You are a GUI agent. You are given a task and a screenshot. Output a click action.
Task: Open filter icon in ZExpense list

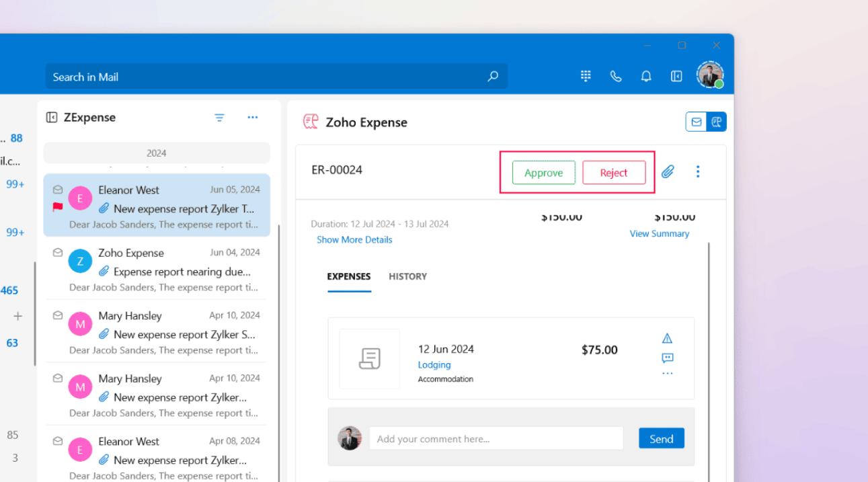(219, 118)
